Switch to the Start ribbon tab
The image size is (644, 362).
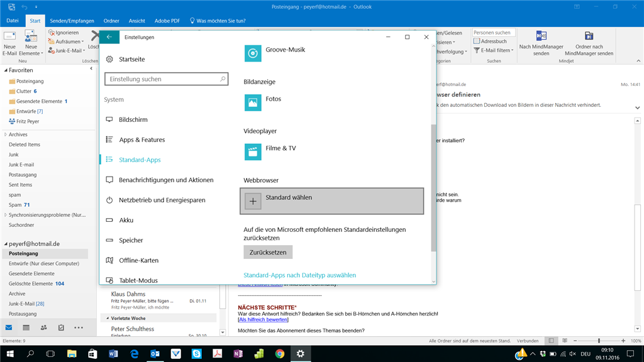(x=35, y=21)
